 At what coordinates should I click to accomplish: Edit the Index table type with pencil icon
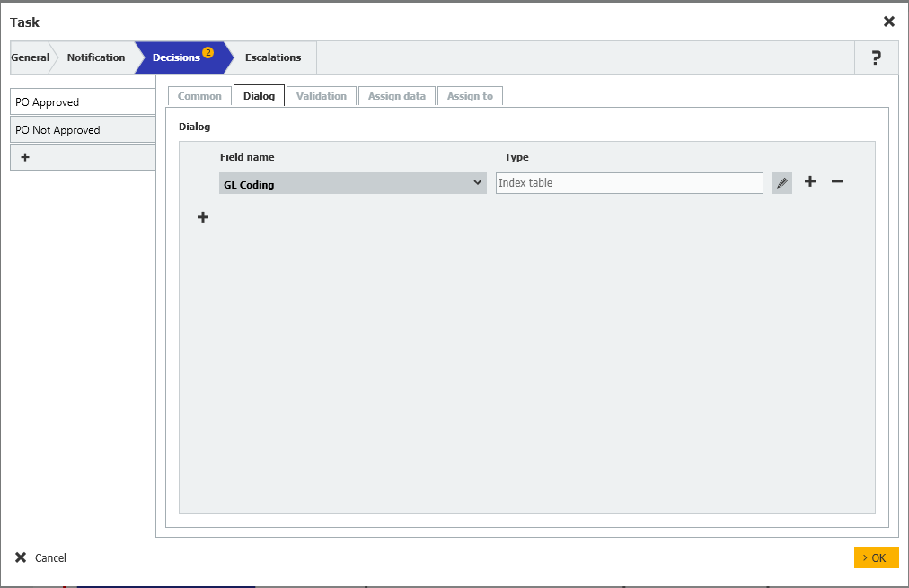(782, 183)
